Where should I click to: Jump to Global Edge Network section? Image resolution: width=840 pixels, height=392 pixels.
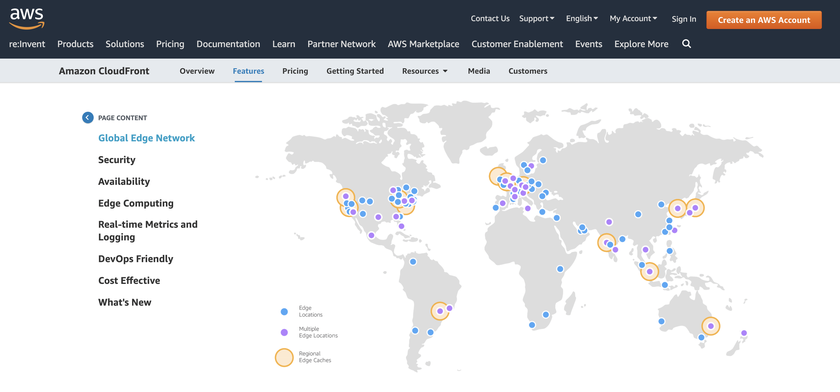click(x=147, y=138)
